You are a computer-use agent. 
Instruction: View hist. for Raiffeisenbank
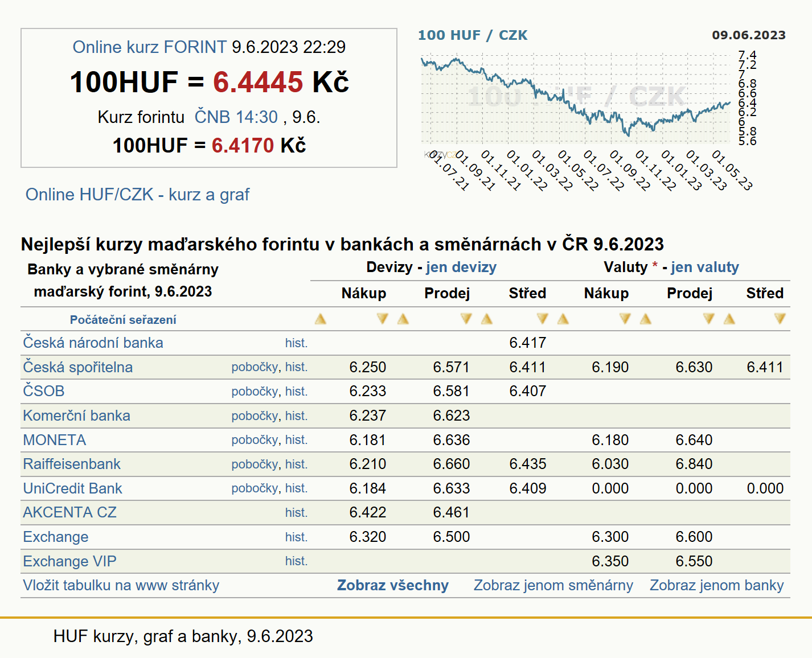(x=296, y=464)
